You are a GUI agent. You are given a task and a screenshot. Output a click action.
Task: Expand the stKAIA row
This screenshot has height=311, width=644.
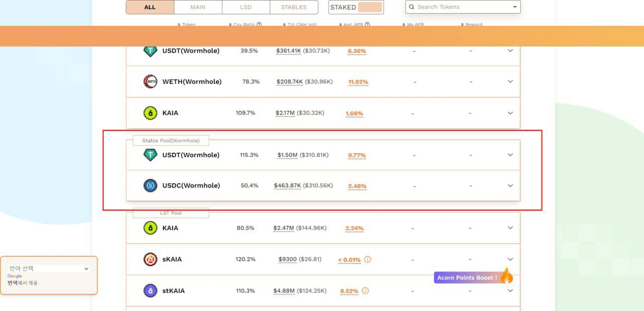pos(510,290)
